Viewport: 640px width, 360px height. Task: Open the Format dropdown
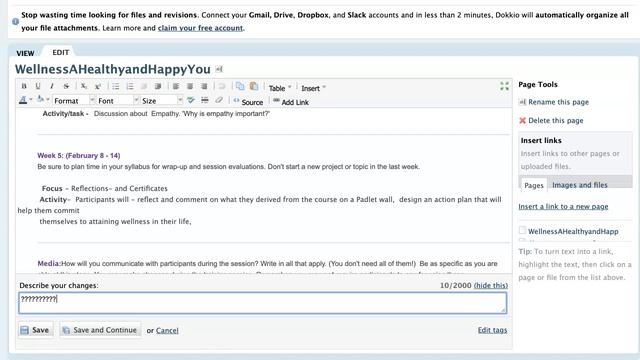(74, 100)
